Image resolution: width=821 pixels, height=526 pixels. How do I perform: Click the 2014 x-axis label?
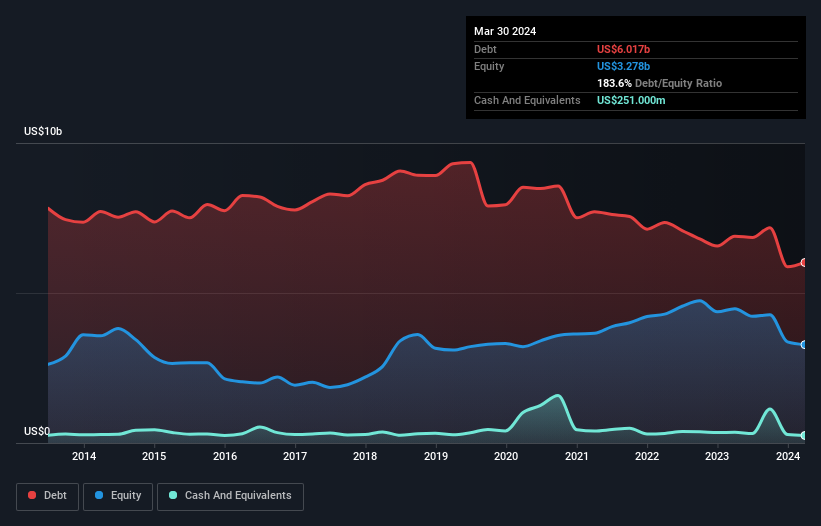84,456
